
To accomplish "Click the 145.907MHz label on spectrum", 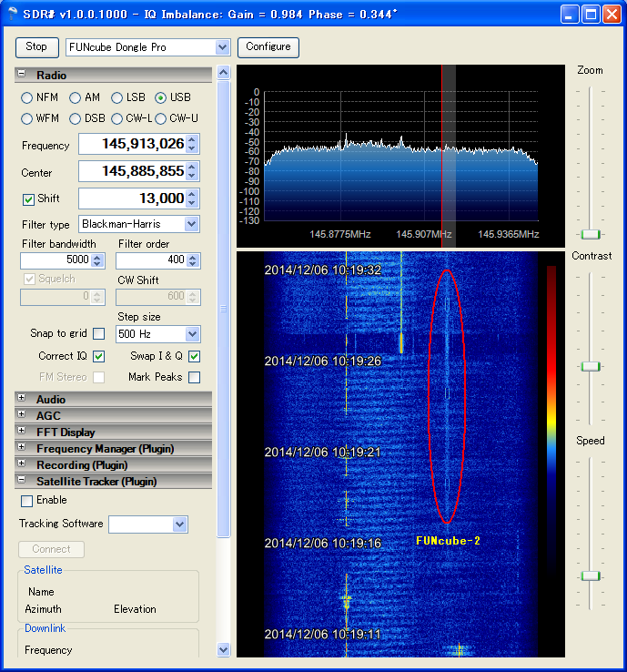I will tap(423, 234).
